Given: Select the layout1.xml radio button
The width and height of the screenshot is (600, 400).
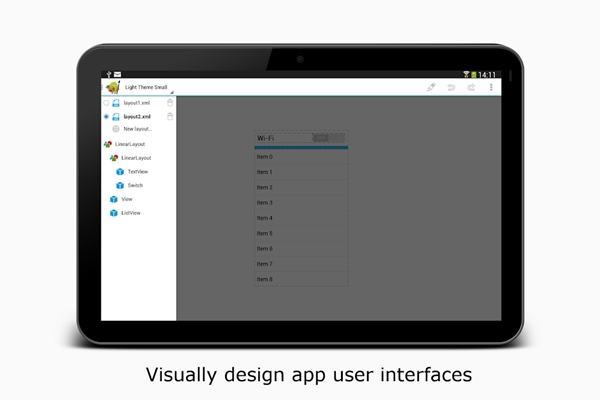Looking at the screenshot, I should click(107, 103).
